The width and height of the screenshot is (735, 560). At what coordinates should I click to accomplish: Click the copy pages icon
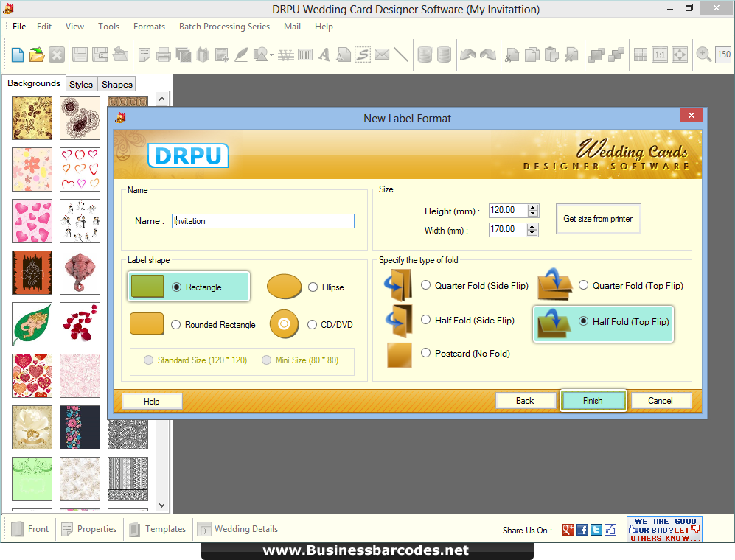532,55
